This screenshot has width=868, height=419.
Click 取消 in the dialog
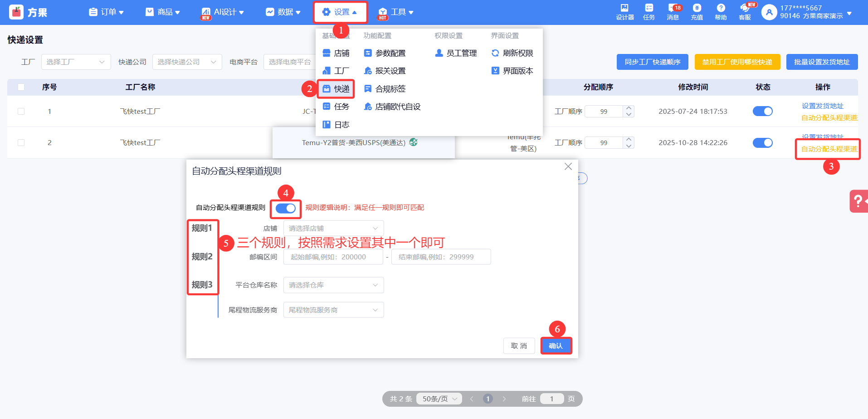[519, 346]
